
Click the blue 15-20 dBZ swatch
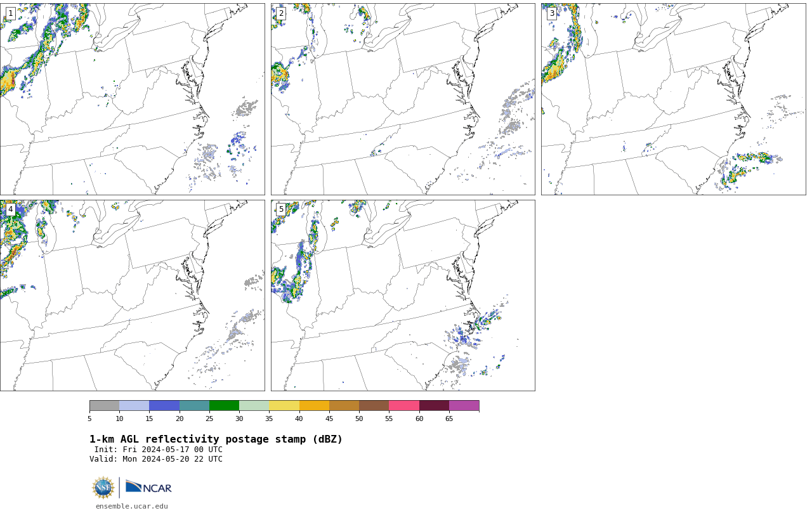click(x=164, y=406)
